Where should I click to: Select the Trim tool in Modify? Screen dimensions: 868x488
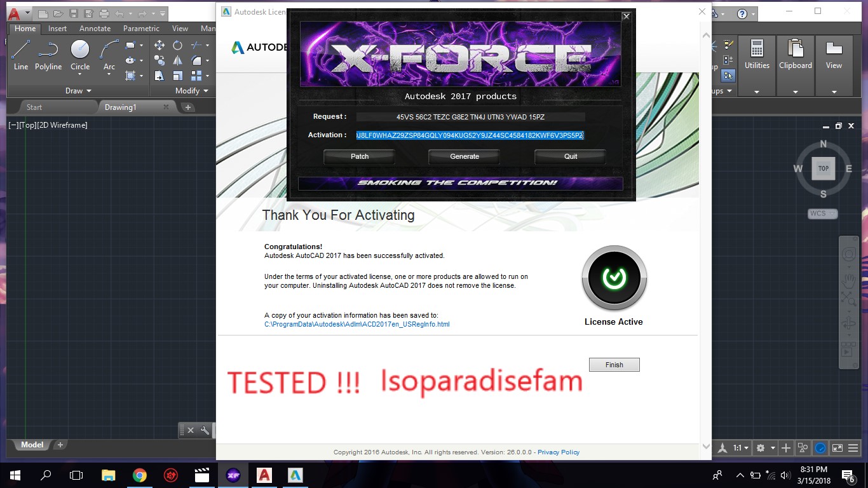pos(196,46)
